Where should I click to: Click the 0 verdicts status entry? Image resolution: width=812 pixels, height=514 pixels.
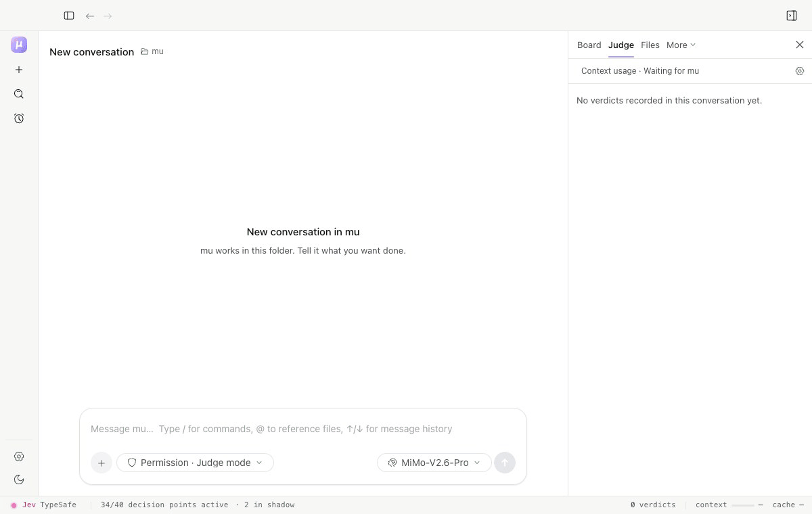pos(653,505)
